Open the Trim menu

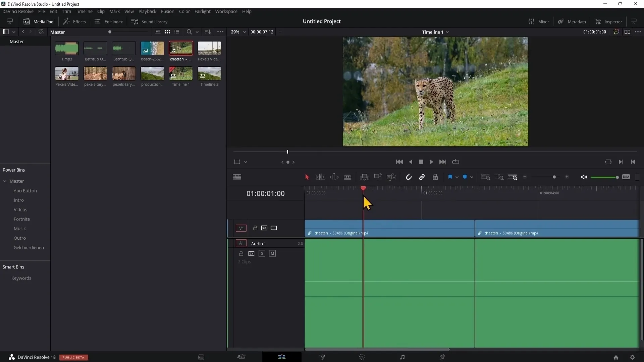coord(66,11)
